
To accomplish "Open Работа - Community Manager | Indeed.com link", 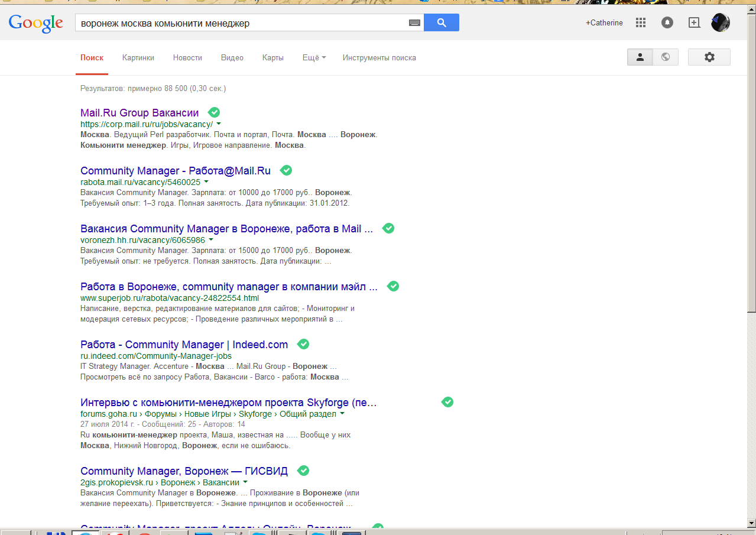I will [x=184, y=345].
